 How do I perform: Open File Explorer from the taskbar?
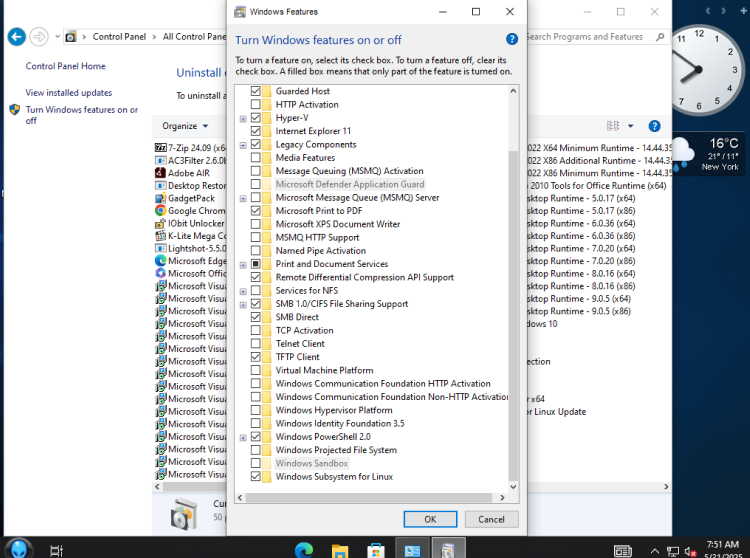pyautogui.click(x=340, y=551)
